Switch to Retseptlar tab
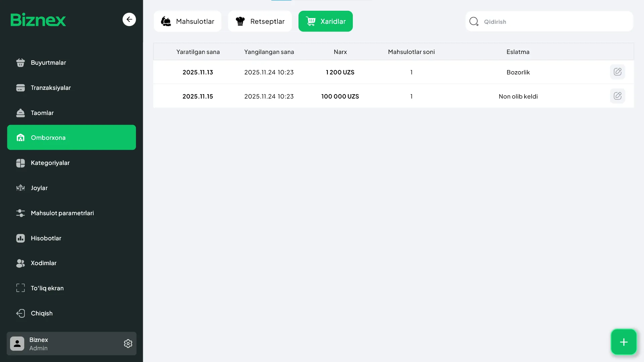 (260, 21)
